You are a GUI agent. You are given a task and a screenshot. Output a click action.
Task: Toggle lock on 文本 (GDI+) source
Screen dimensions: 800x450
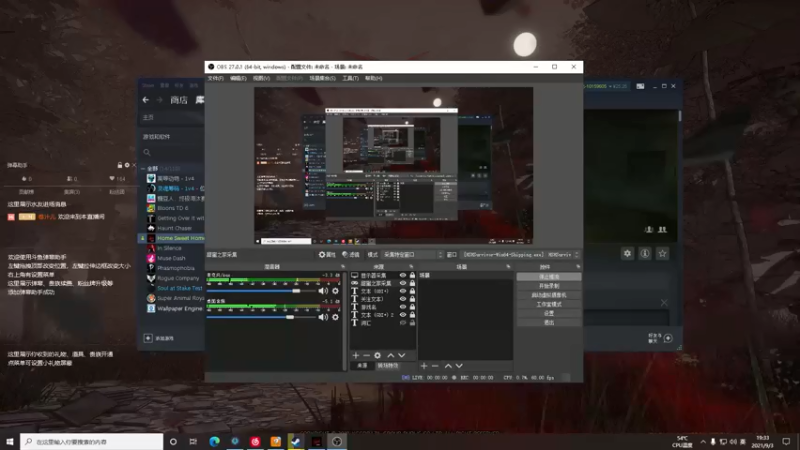(412, 291)
